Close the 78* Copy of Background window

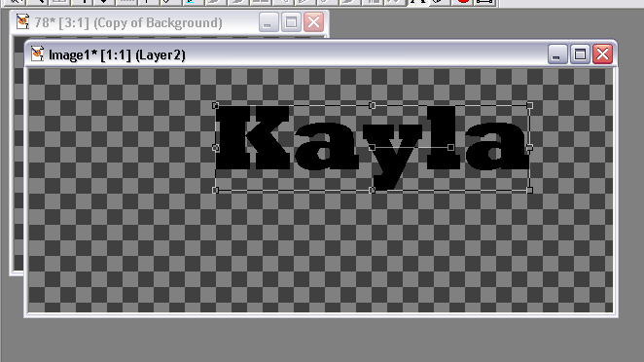tap(314, 22)
